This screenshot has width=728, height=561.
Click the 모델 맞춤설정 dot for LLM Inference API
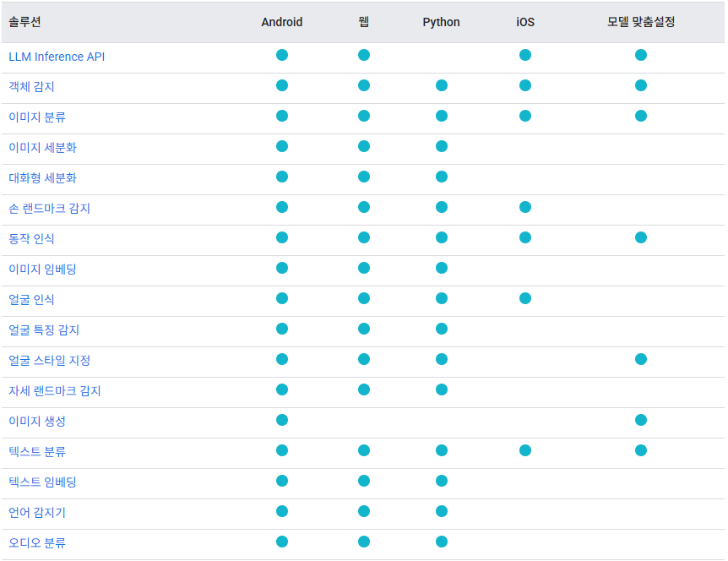click(x=641, y=55)
